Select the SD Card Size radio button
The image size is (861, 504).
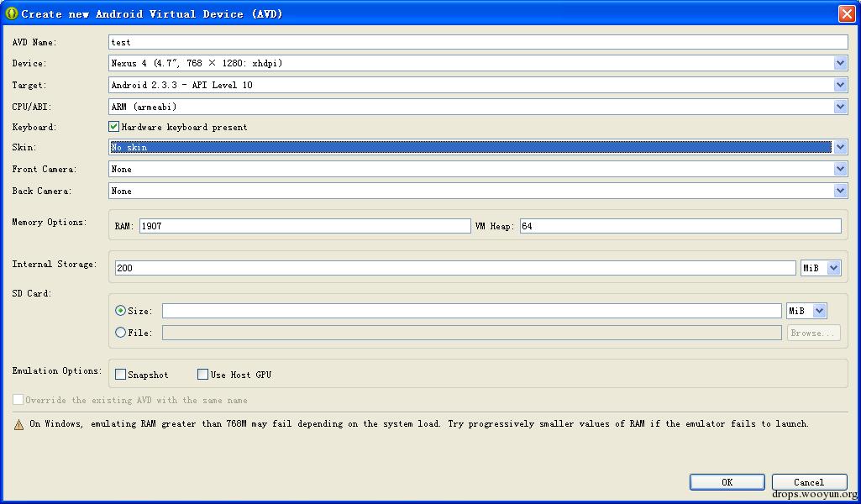pyautogui.click(x=120, y=311)
